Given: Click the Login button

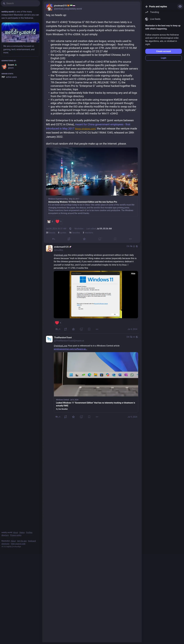Looking at the screenshot, I should 164,58.
